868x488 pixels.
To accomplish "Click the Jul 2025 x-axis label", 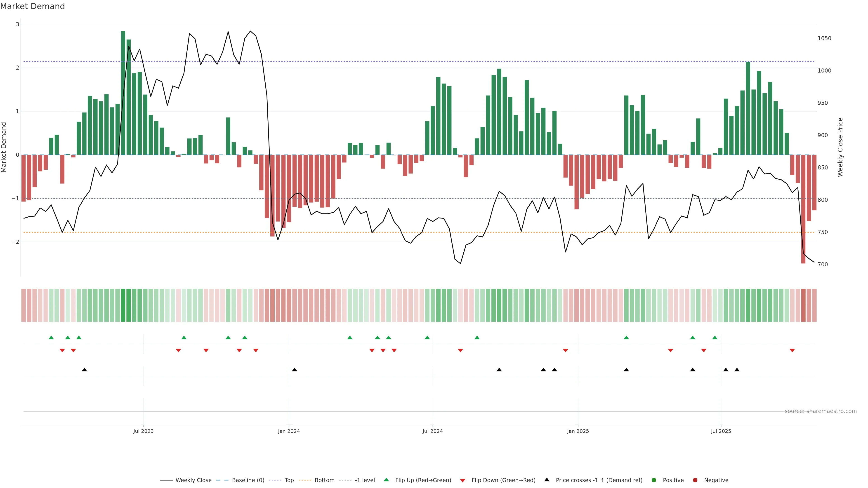I will 721,431.
